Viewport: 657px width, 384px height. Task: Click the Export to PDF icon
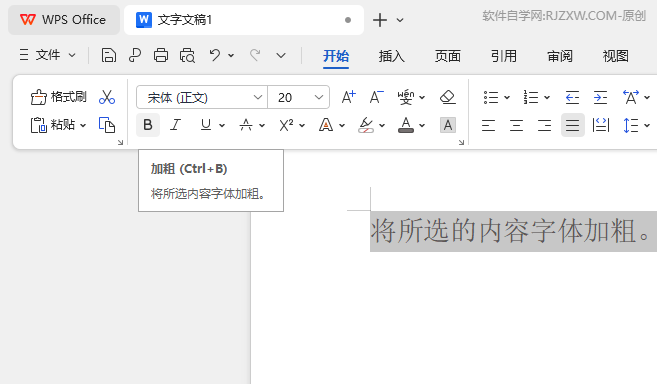pos(135,55)
